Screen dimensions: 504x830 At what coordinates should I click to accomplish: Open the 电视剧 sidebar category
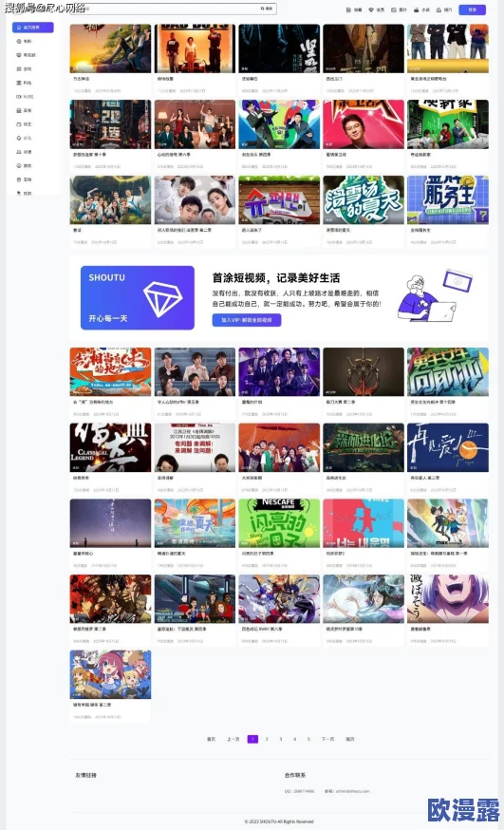pyautogui.click(x=26, y=55)
